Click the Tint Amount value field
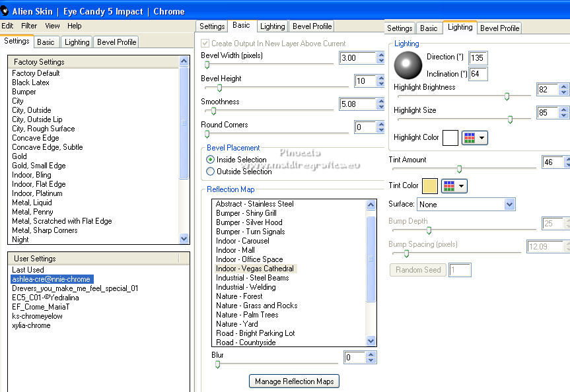Viewport: 570px width, 392px height. click(553, 162)
